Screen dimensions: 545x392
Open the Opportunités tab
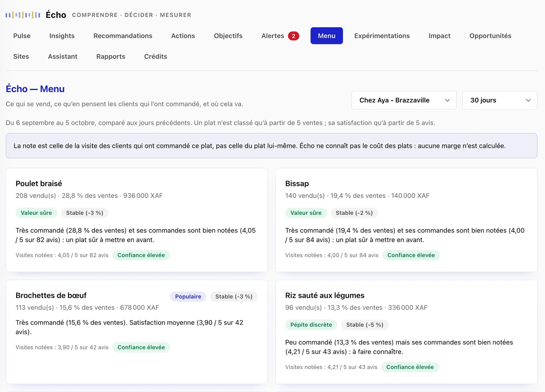pos(490,36)
